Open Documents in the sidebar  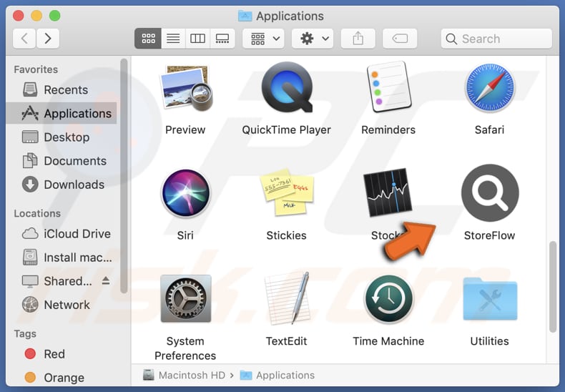pyautogui.click(x=62, y=161)
